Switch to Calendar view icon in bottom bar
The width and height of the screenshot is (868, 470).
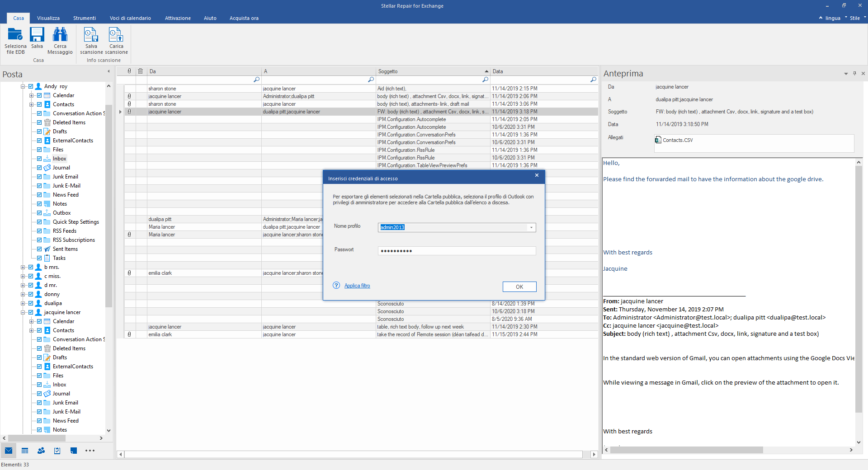[25, 451]
